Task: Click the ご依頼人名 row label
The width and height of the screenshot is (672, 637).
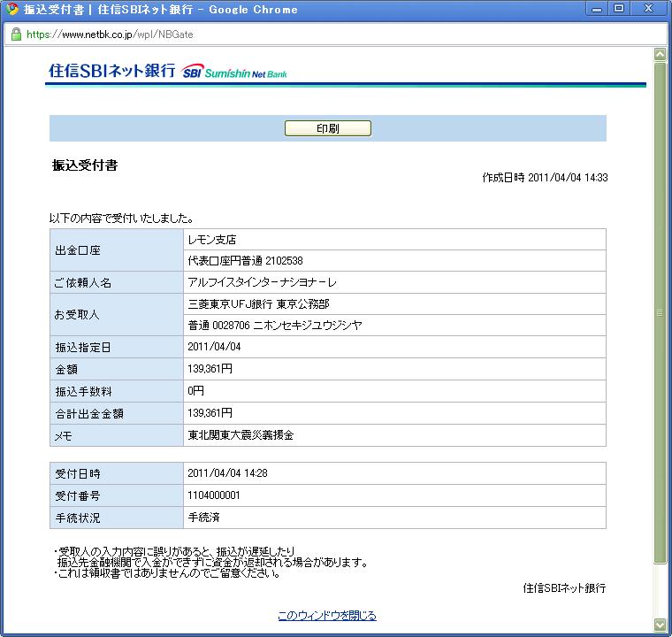Action: point(117,282)
